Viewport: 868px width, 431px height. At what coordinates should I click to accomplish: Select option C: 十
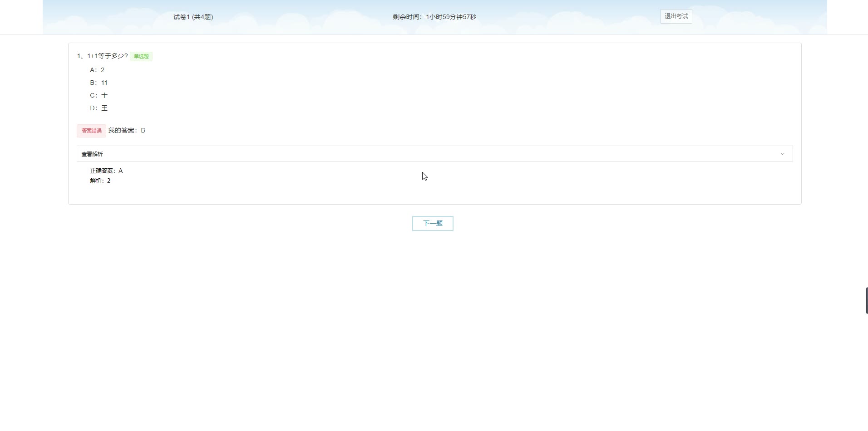99,95
